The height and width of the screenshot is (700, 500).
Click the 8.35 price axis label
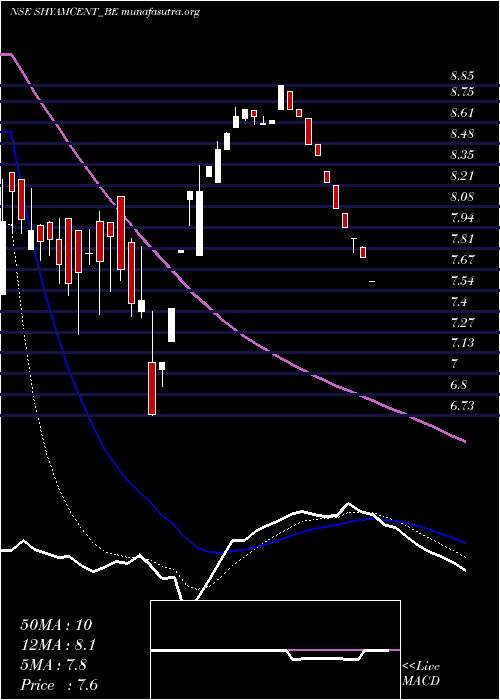pos(462,155)
